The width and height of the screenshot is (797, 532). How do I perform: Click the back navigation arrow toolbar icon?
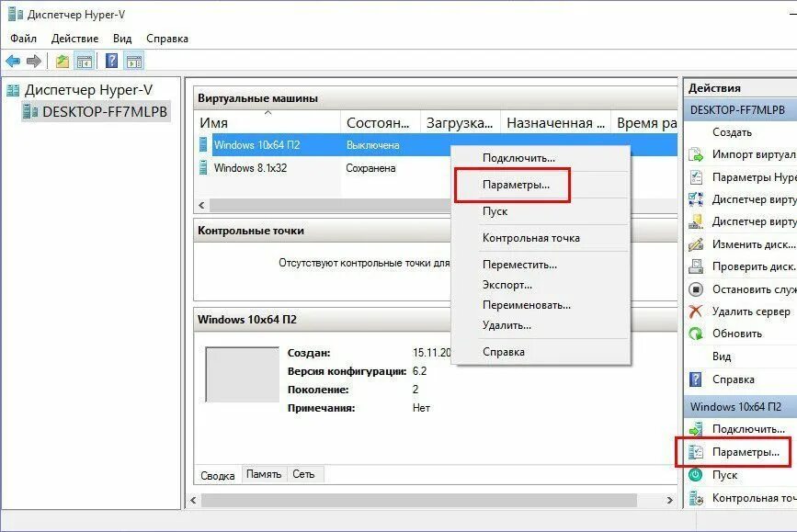pos(11,61)
